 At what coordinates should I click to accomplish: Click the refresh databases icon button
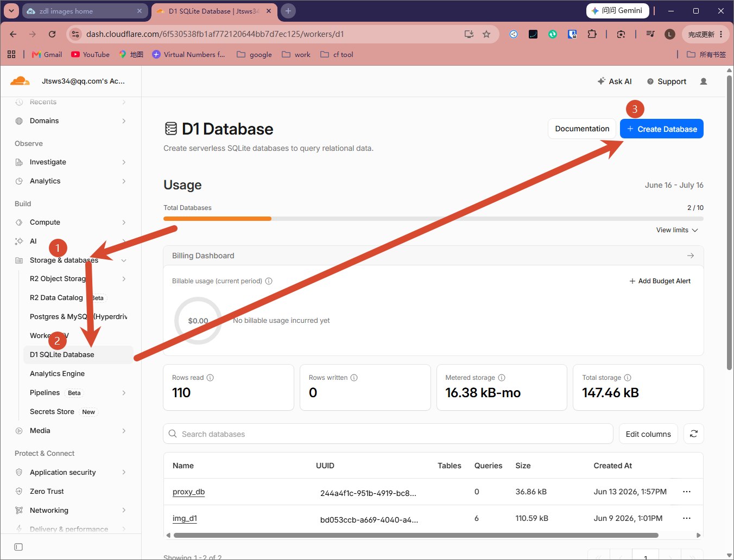coord(694,434)
